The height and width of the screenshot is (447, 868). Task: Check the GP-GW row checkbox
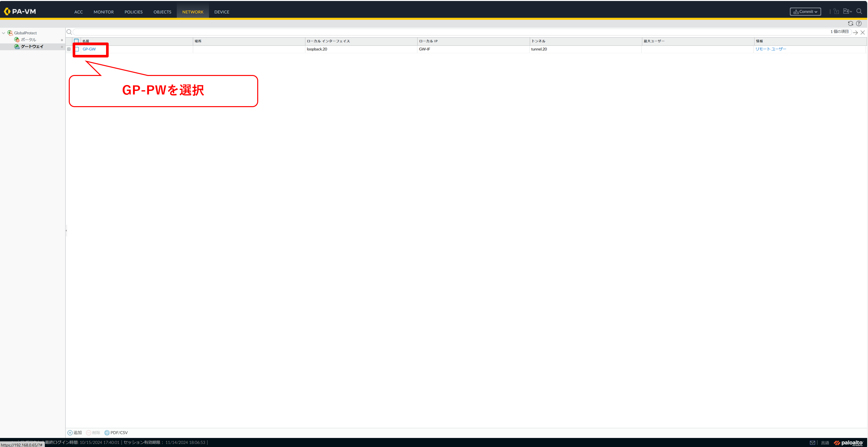pos(77,49)
